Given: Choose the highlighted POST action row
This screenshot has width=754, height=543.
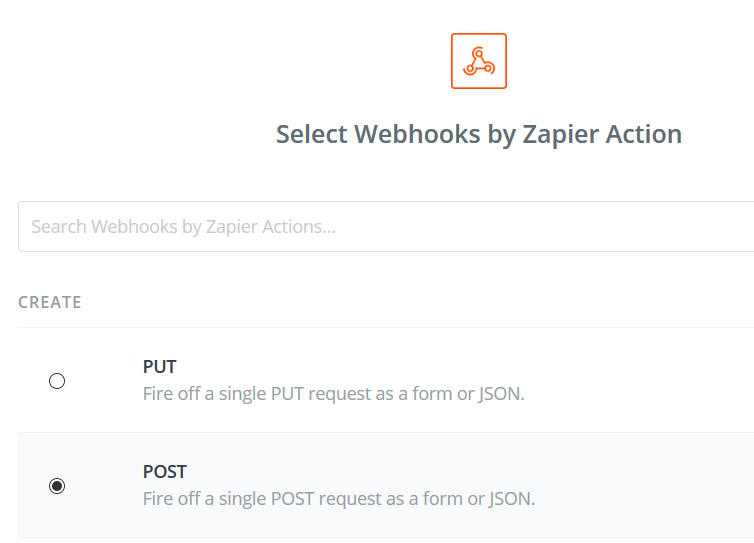Looking at the screenshot, I should pyautogui.click(x=386, y=485).
